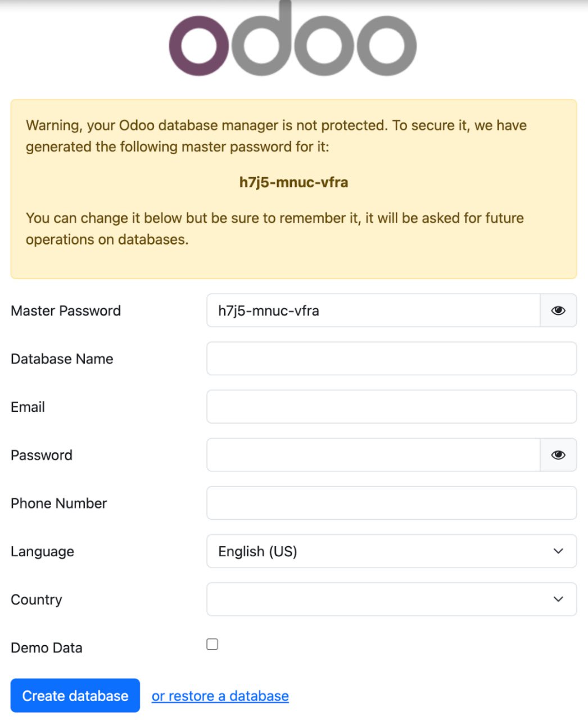Click the bold generated password in warning

click(293, 182)
